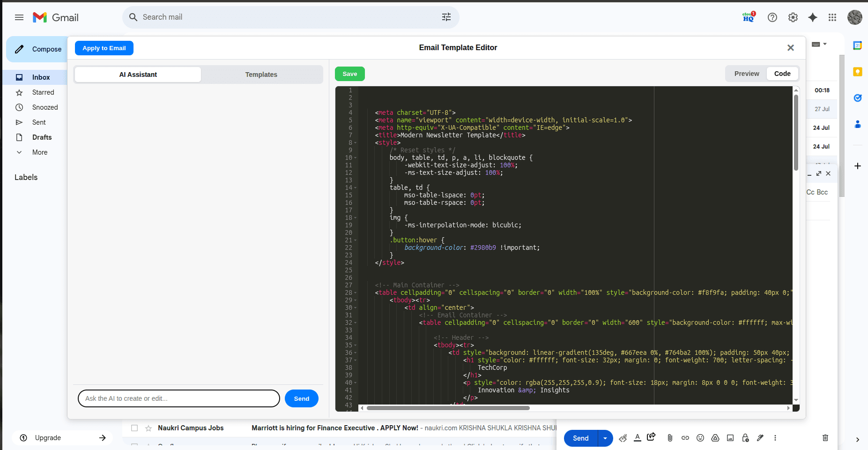Select the Naukri Campus Jobs email checkbox

tap(134, 428)
